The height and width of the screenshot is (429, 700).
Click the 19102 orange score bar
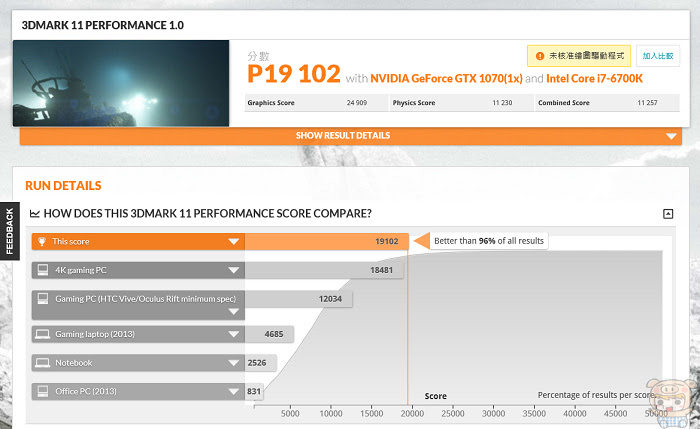tap(326, 242)
